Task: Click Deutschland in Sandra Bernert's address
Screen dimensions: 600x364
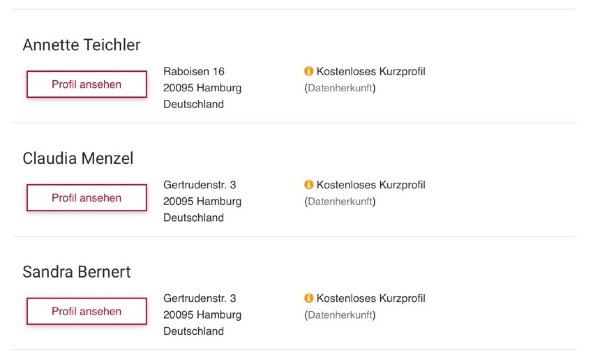Action: [x=193, y=331]
